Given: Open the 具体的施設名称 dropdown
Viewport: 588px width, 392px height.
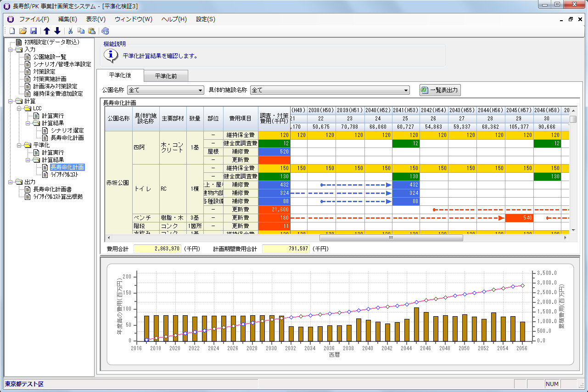Looking at the screenshot, I should 330,91.
